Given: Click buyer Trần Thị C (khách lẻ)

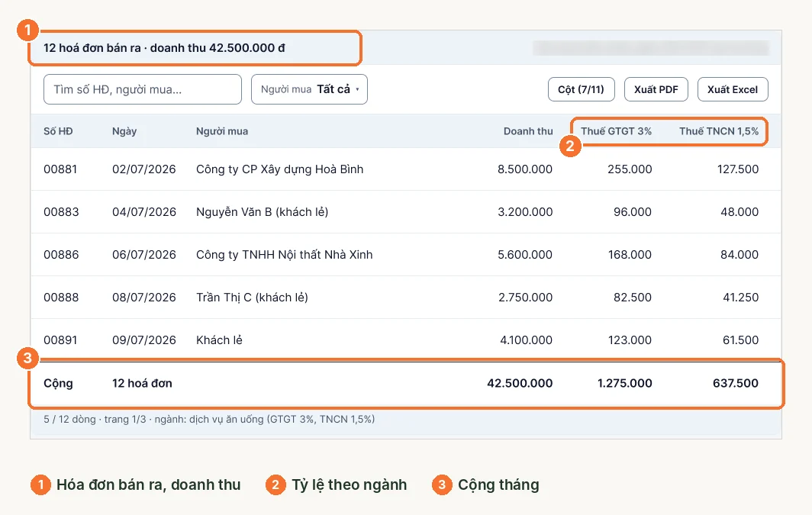Looking at the screenshot, I should coord(252,297).
